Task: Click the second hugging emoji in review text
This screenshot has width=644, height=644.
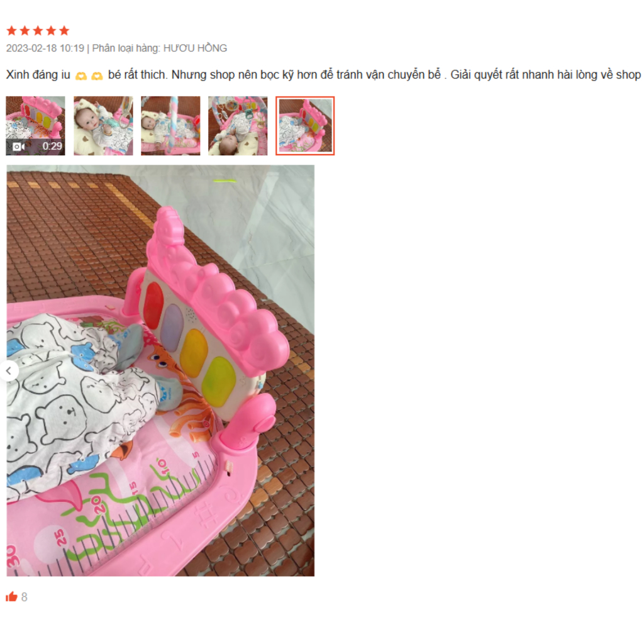Action: [97, 76]
